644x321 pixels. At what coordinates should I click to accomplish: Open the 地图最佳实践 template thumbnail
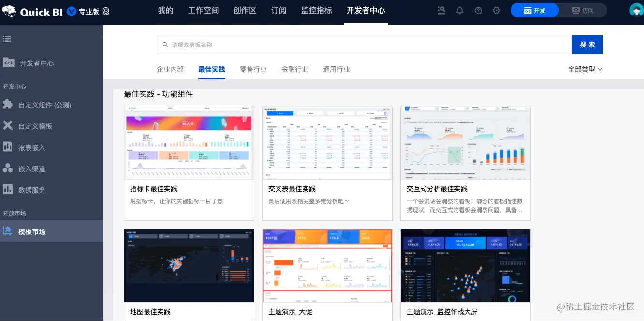point(189,266)
